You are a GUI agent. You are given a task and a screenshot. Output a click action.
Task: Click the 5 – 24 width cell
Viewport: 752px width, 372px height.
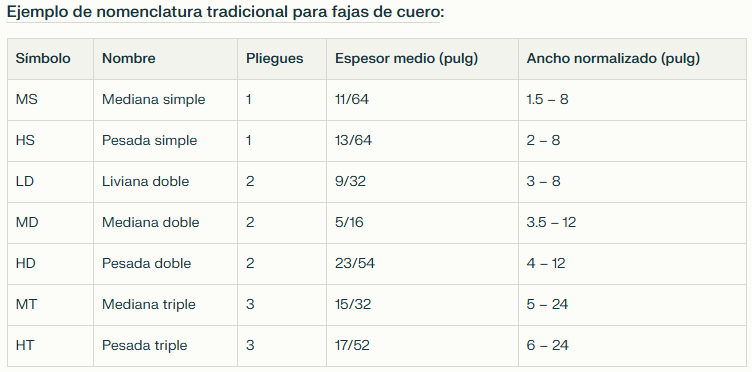click(632, 305)
